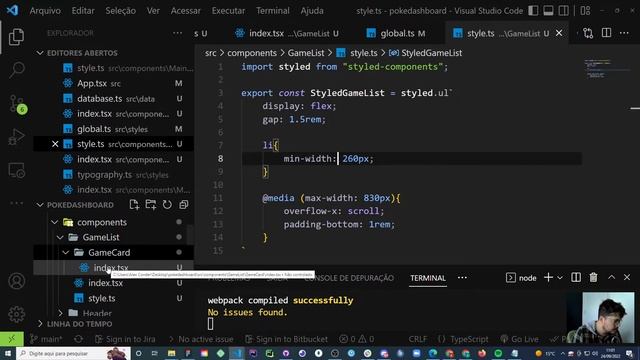Open the Explorer view in activity bar

pyautogui.click(x=16, y=37)
